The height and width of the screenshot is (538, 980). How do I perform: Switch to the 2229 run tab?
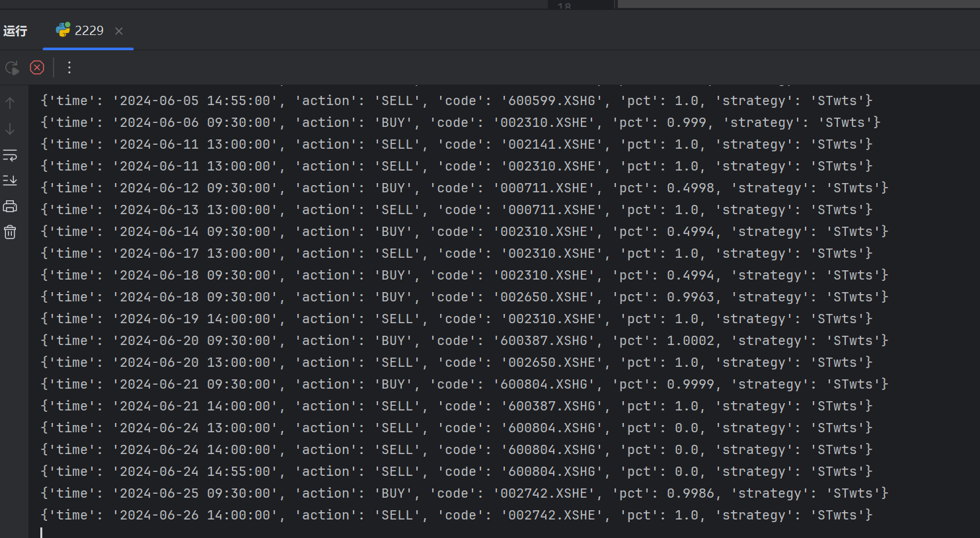81,30
